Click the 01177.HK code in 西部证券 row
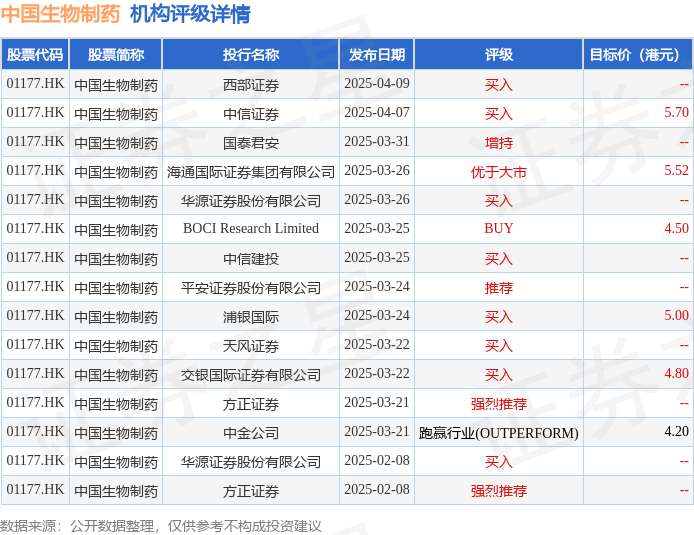This screenshot has width=694, height=535. [x=35, y=83]
